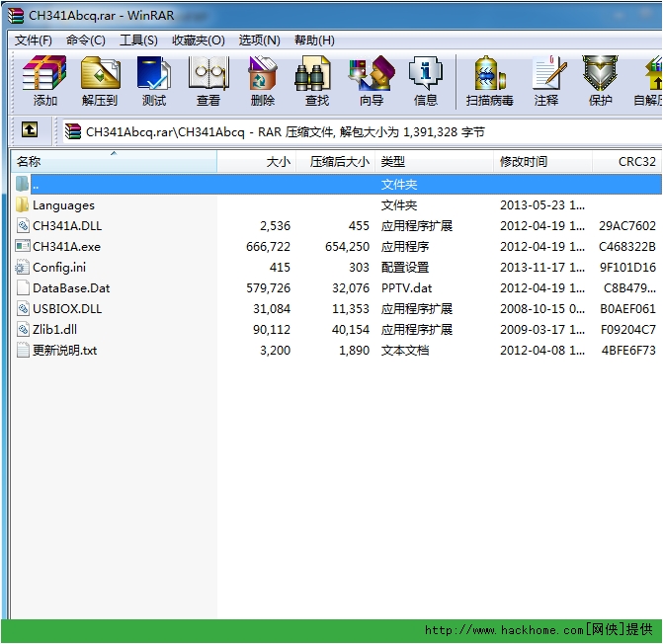This screenshot has height=644, width=663.
Task: Open the 向导 (Wizard) toolbar icon
Action: tap(372, 73)
